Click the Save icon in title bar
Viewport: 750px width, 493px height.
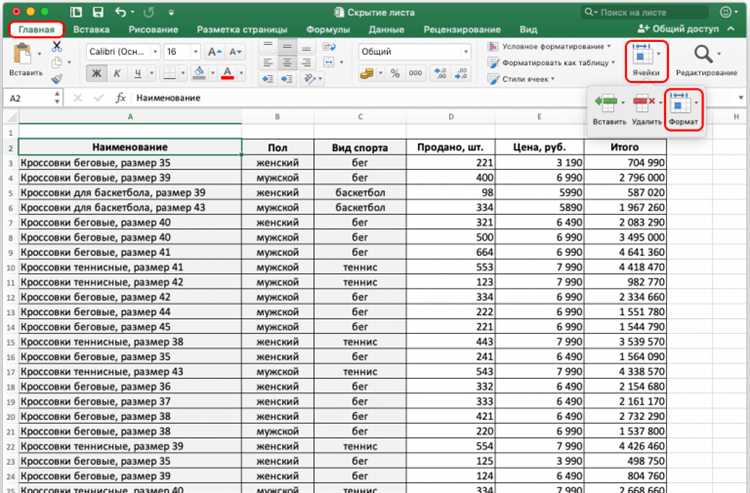pos(98,12)
